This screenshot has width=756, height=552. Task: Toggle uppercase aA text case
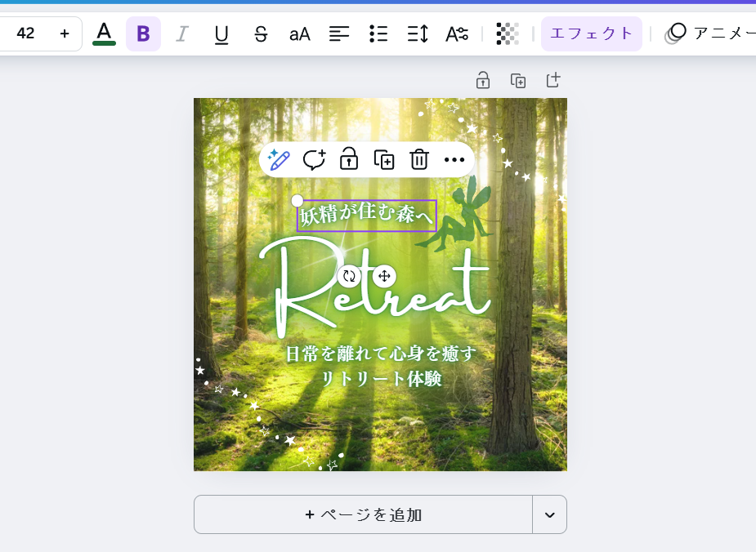coord(299,33)
